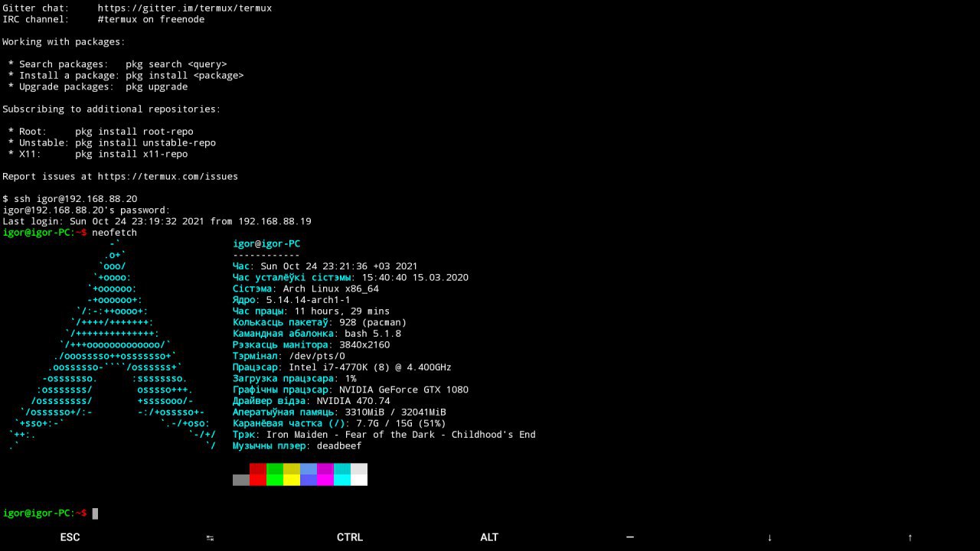
Task: Open the termux.com/issues link
Action: tap(168, 176)
